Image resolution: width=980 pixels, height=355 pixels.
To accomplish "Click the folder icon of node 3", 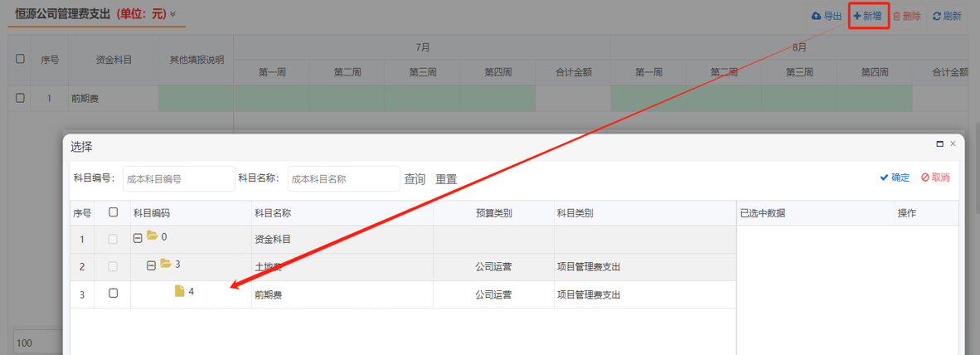I will pos(166,264).
